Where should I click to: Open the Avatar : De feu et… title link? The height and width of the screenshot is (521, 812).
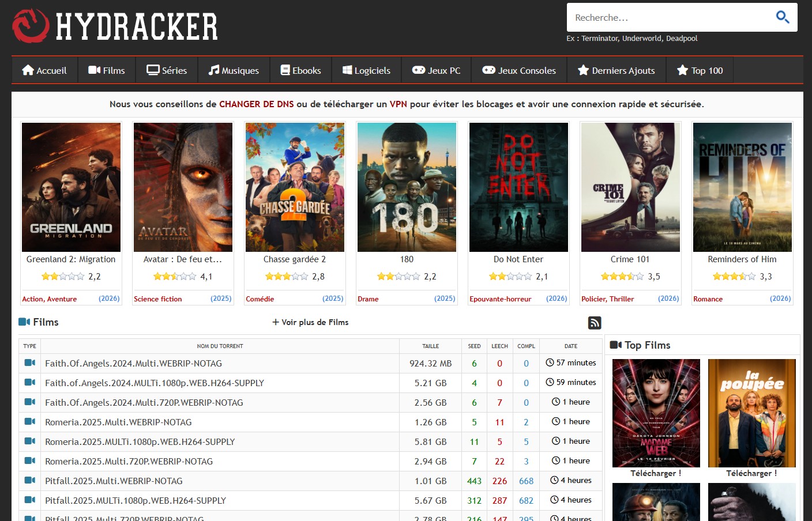(183, 259)
